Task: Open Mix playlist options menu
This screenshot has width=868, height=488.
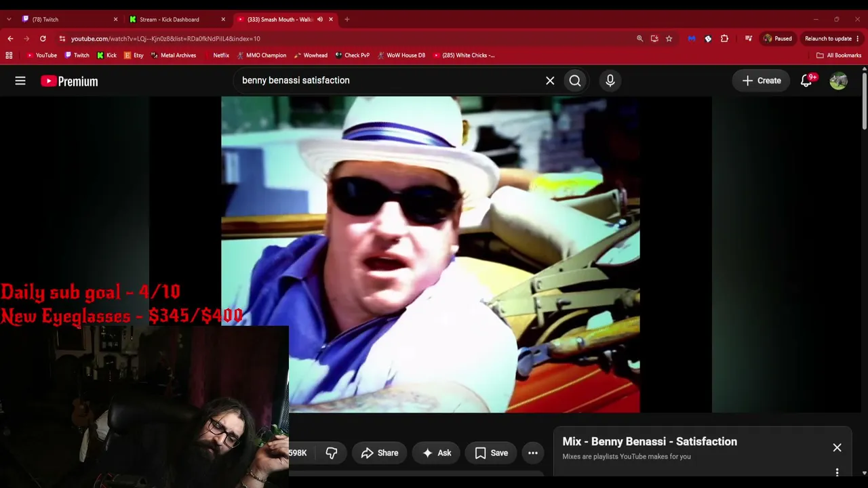Action: (837, 472)
